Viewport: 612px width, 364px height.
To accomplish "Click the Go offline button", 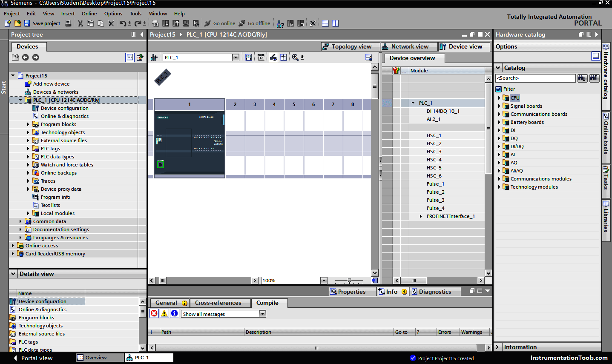I will (x=254, y=23).
